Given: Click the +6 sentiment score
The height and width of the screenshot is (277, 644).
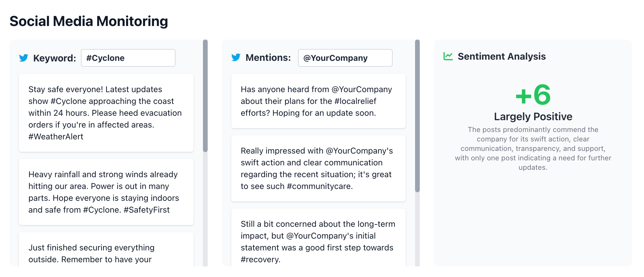Looking at the screenshot, I should [533, 95].
